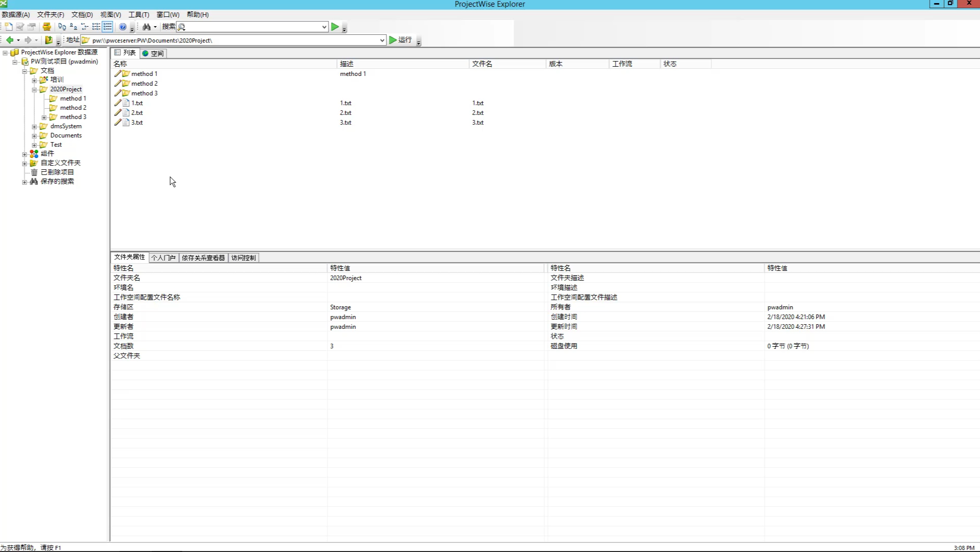Open the 数据源(A) menu

click(x=16, y=14)
